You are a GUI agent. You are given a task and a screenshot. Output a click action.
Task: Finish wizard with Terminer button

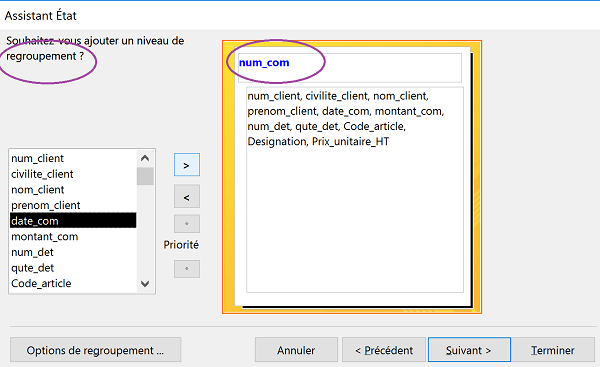553,350
